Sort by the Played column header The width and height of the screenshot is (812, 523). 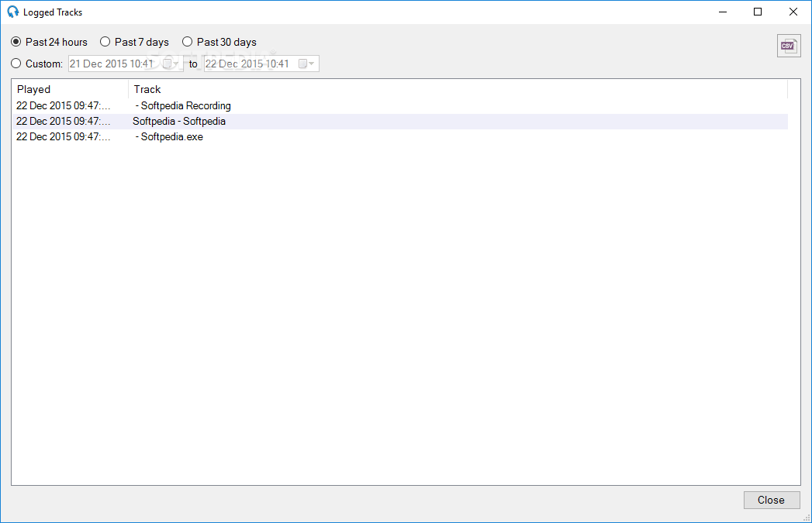click(71, 89)
